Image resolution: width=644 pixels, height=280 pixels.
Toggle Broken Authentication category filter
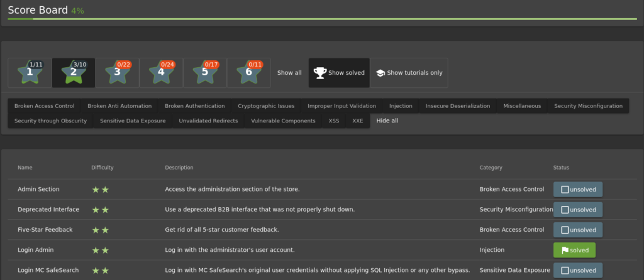pos(195,105)
